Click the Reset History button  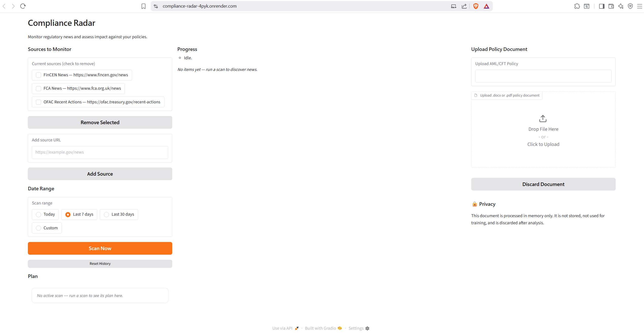pos(100,264)
